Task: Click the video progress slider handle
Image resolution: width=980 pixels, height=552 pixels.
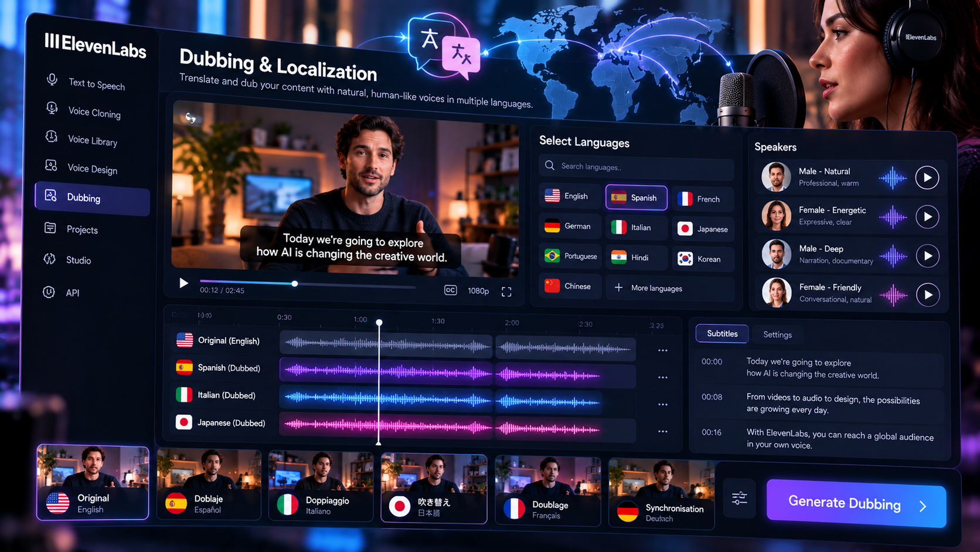Action: click(295, 283)
